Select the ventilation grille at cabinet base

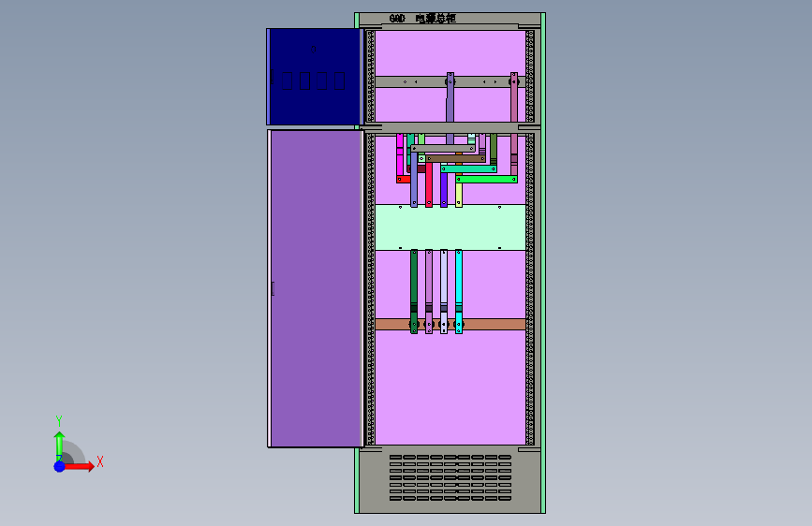(x=450, y=478)
